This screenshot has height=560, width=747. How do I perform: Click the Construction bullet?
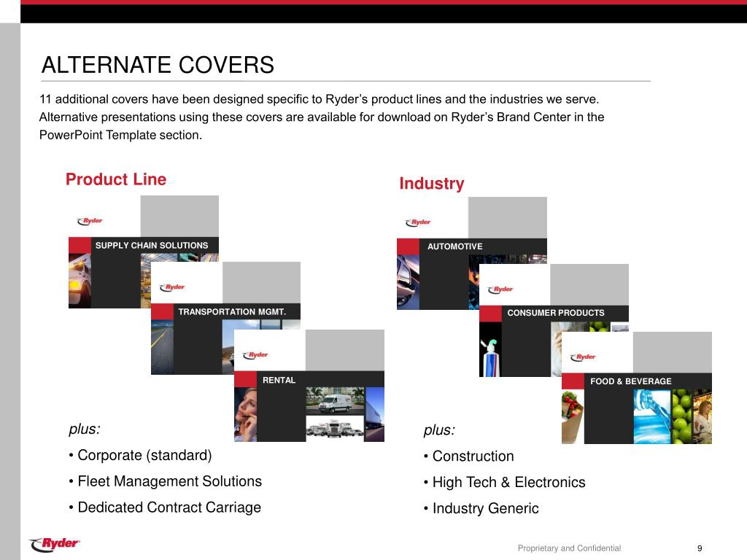(x=469, y=456)
